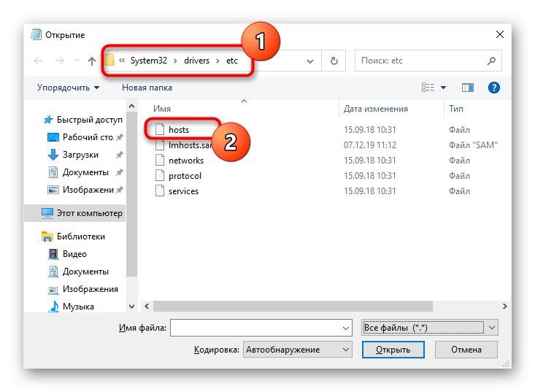This screenshot has width=535, height=392.
Task: Click the horizontal scrollbar thumb
Action: [x=293, y=306]
